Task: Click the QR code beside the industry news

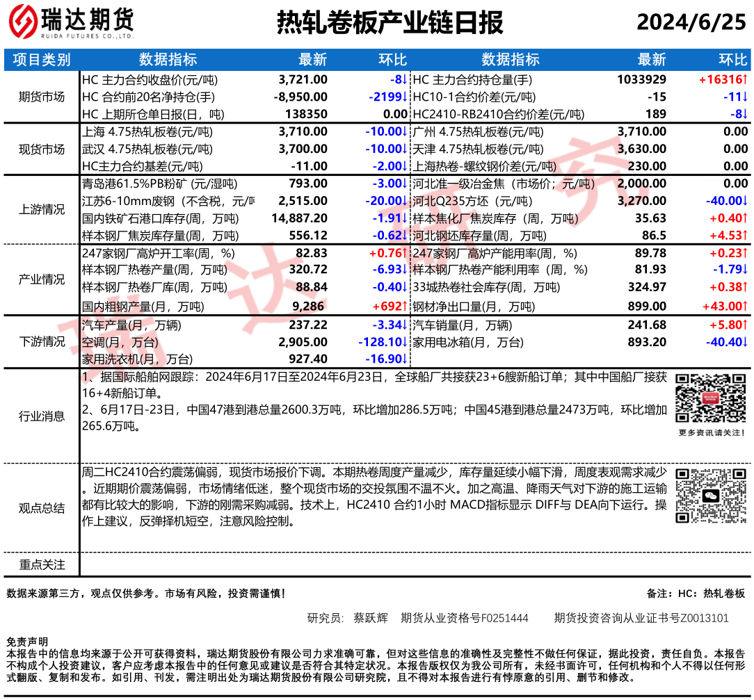Action: pyautogui.click(x=704, y=398)
